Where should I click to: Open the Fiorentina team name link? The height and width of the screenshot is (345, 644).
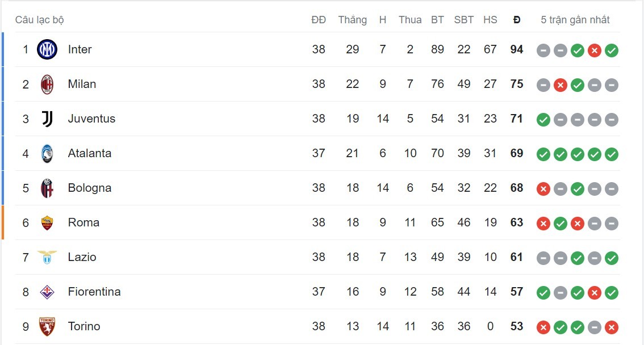[x=94, y=292]
